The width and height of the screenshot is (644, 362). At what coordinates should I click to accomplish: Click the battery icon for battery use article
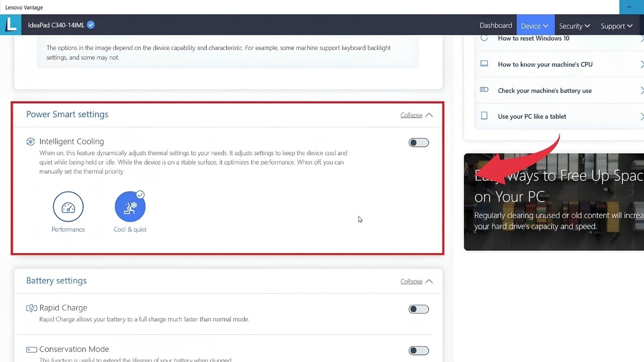click(x=484, y=90)
